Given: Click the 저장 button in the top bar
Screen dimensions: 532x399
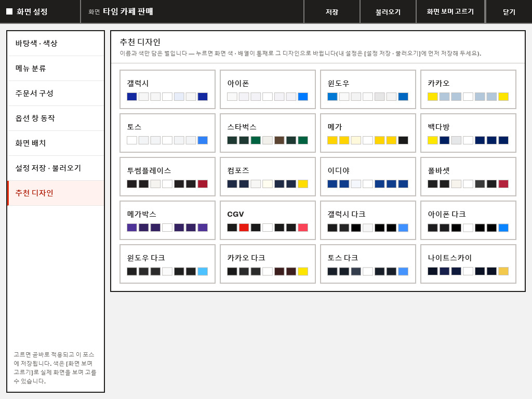Looking at the screenshot, I should [x=332, y=11].
